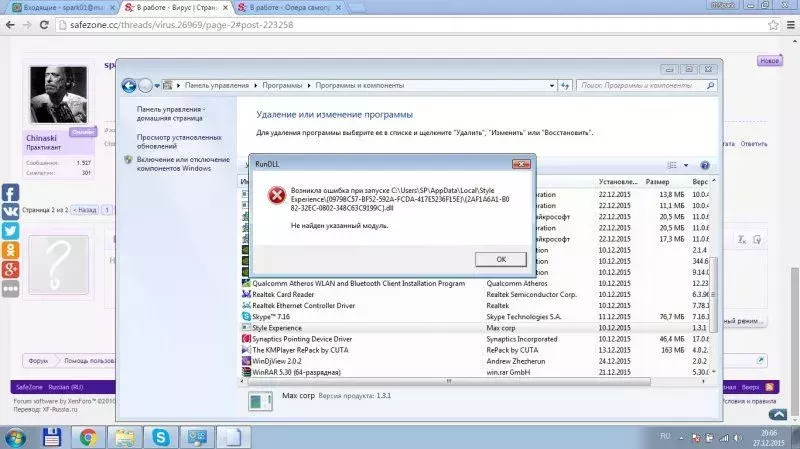
Task: Click the Форум breadcrumb on the forum page
Action: [x=38, y=361]
